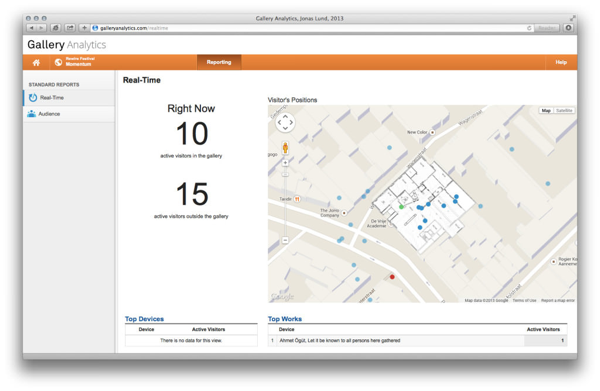Click the fullscreen icon in window title bar

click(x=572, y=18)
